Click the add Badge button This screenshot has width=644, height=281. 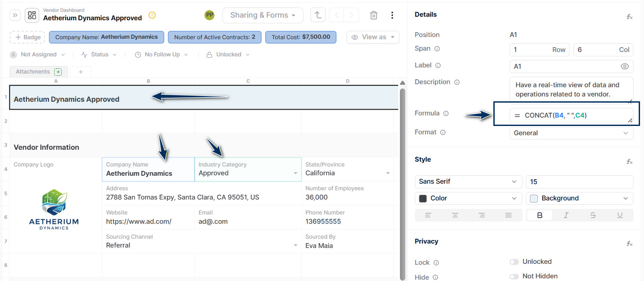pyautogui.click(x=27, y=37)
